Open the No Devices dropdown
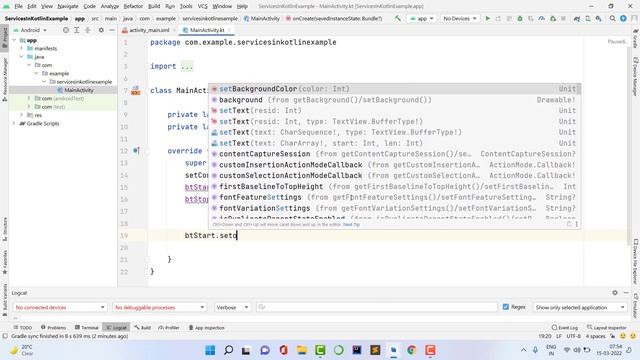640x360 pixels. pos(460,18)
